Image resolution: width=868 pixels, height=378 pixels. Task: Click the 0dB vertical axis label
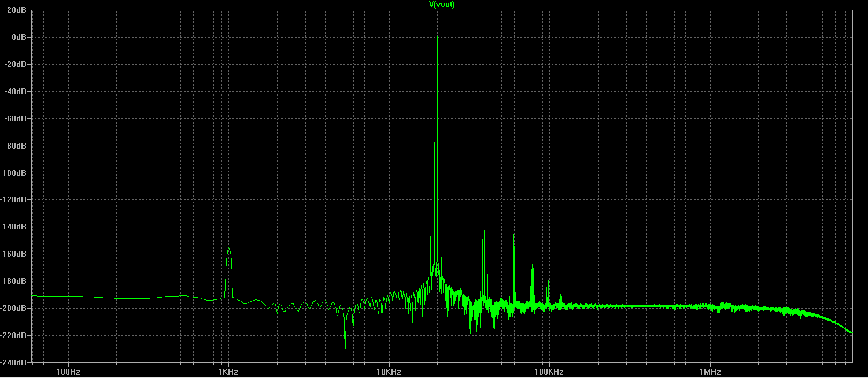(x=20, y=37)
